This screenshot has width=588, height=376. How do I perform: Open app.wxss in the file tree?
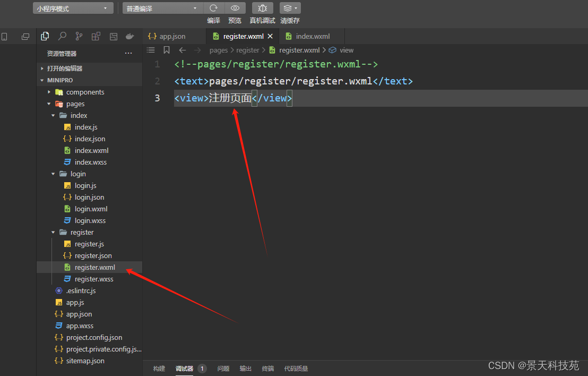pos(90,326)
